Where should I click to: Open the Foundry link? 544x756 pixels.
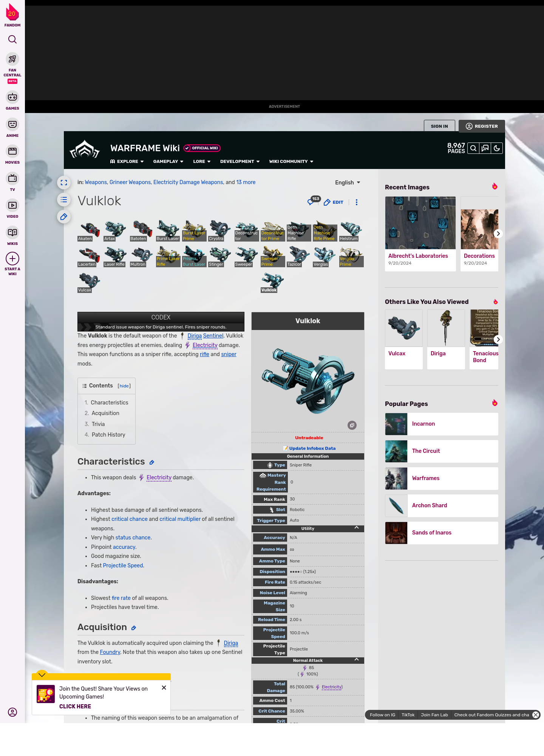110,652
